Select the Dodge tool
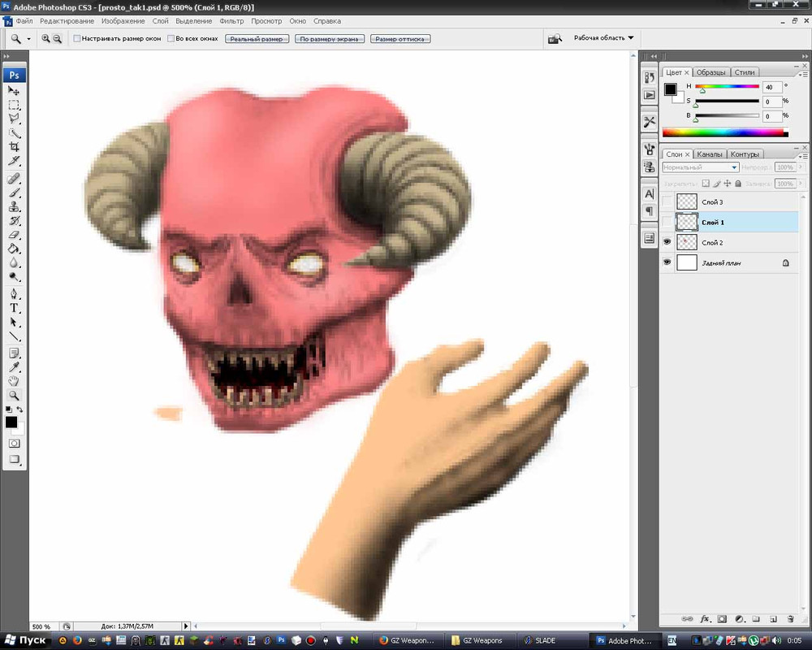812x650 pixels. 14,277
